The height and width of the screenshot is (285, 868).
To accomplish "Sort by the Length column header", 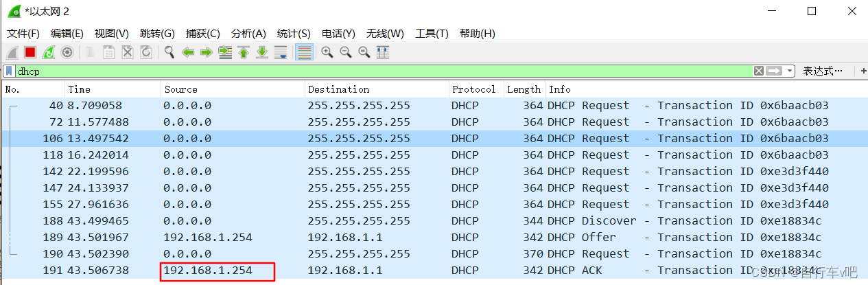I will point(524,89).
